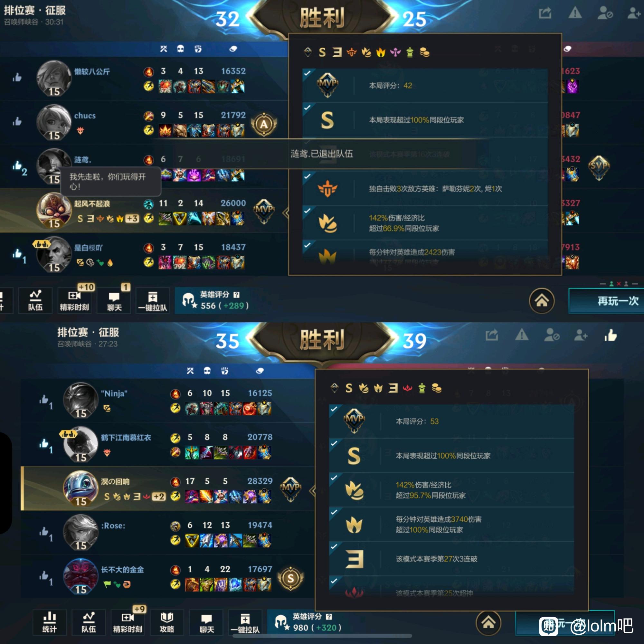Viewport: 644px width, 644px height.
Task: Collapse badge panel arrow beside 起风不起浪 MVP
Action: [285, 213]
